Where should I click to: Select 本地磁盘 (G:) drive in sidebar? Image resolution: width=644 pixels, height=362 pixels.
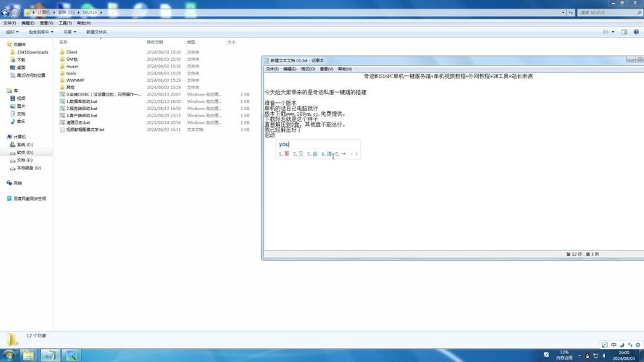[x=29, y=168]
